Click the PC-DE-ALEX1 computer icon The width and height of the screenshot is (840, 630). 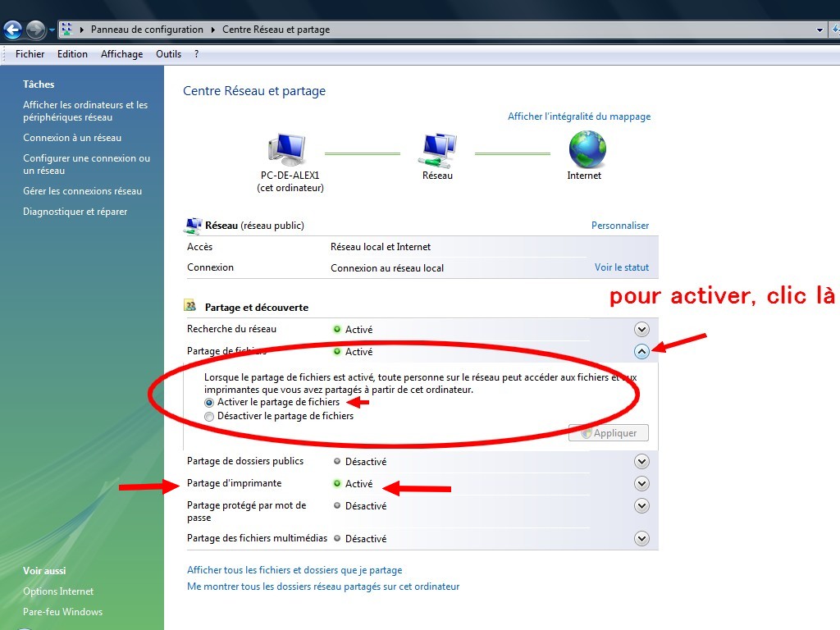point(286,151)
